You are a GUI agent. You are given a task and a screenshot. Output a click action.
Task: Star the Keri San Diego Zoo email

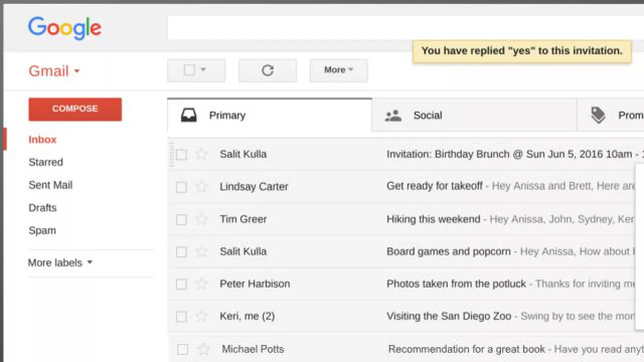coord(202,317)
